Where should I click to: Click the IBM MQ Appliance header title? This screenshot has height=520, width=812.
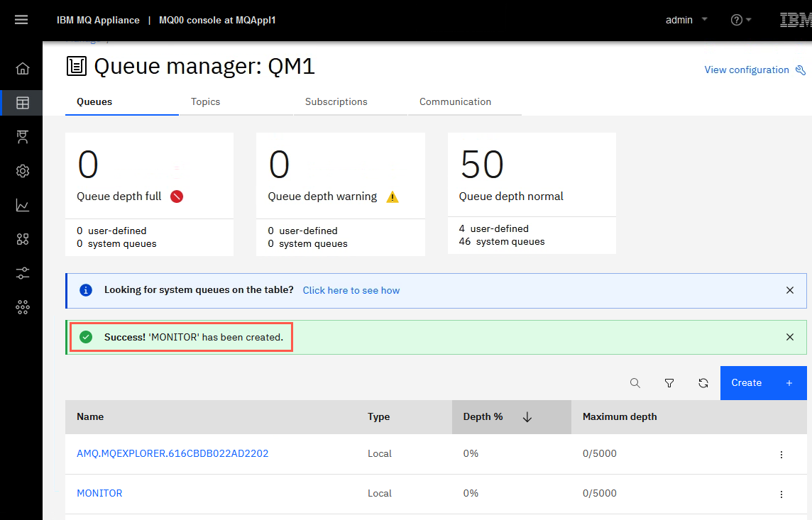point(98,20)
